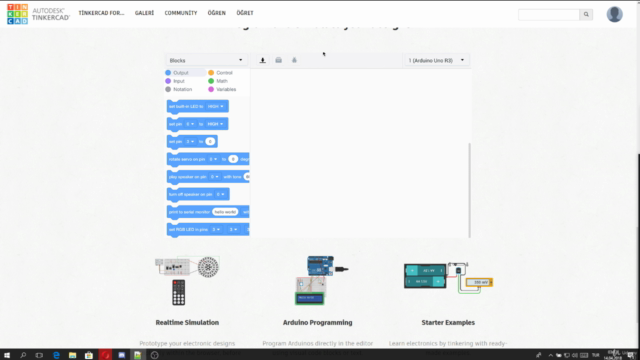Click hello world text field on serial block

pos(225,212)
